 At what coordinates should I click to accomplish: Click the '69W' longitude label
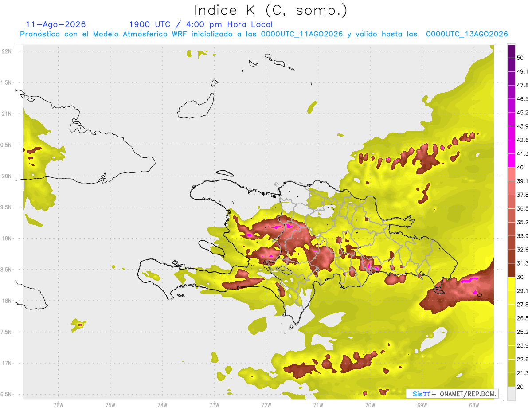coord(422,405)
